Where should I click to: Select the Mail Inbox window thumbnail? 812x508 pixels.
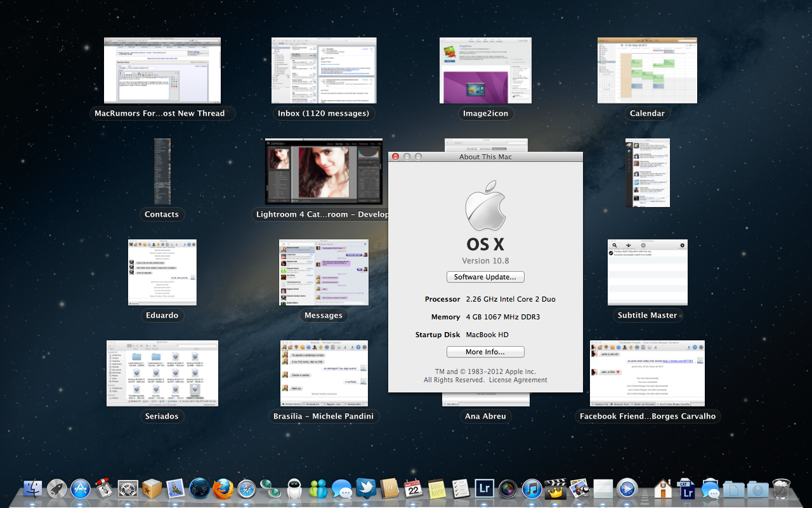click(x=324, y=70)
